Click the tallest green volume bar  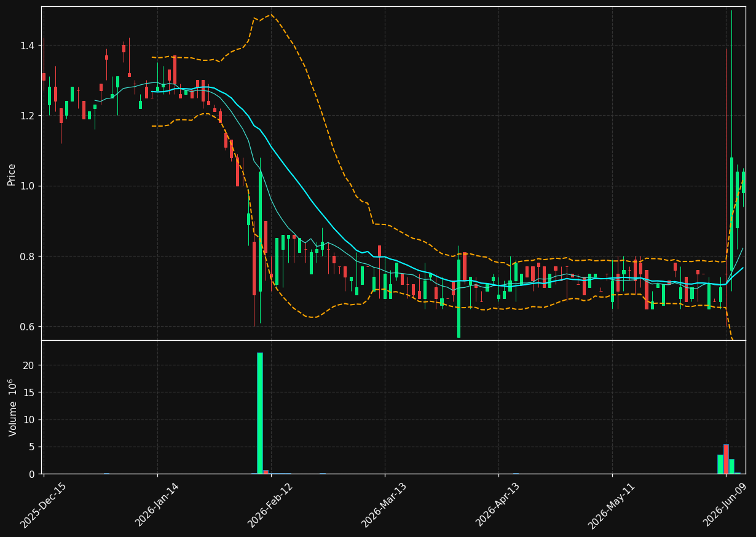260,413
